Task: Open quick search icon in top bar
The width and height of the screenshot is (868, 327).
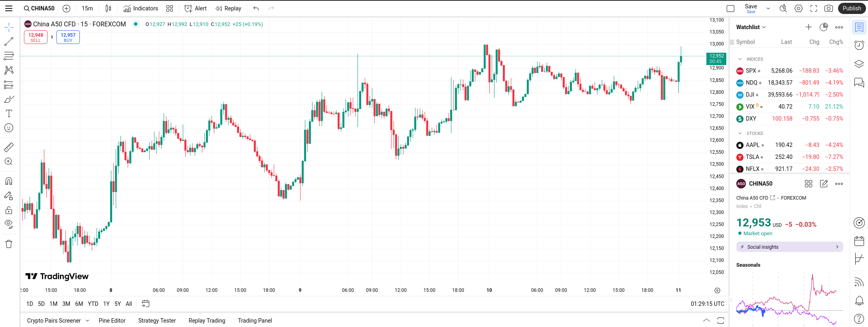Action: point(783,8)
